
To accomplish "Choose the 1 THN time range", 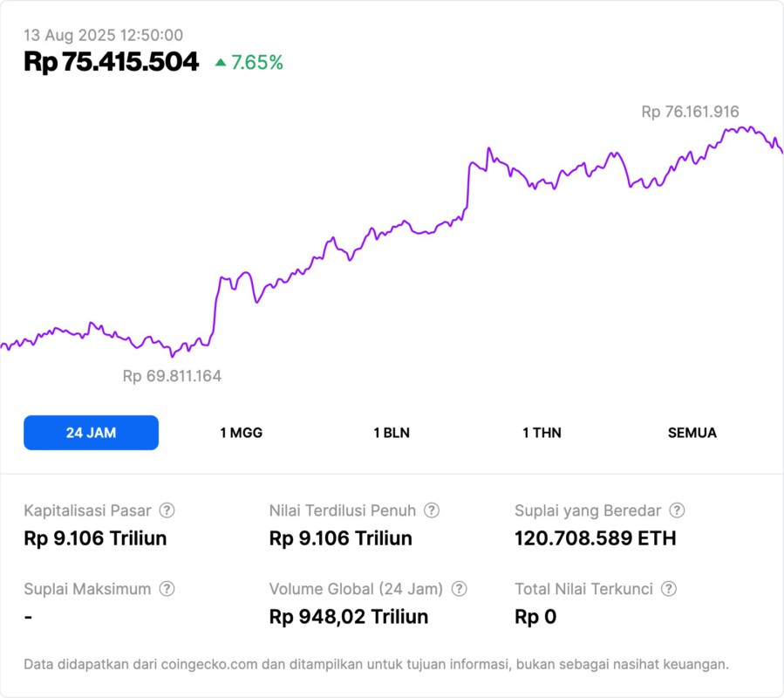I will (542, 433).
